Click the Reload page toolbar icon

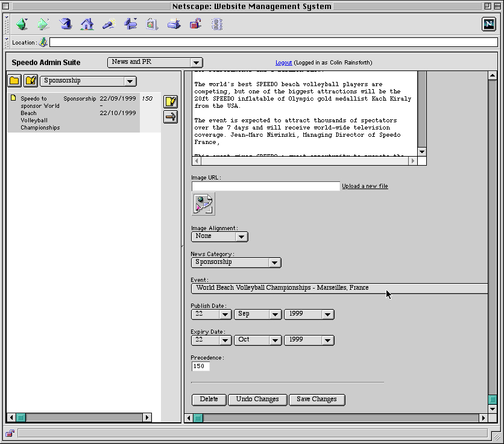(x=66, y=24)
